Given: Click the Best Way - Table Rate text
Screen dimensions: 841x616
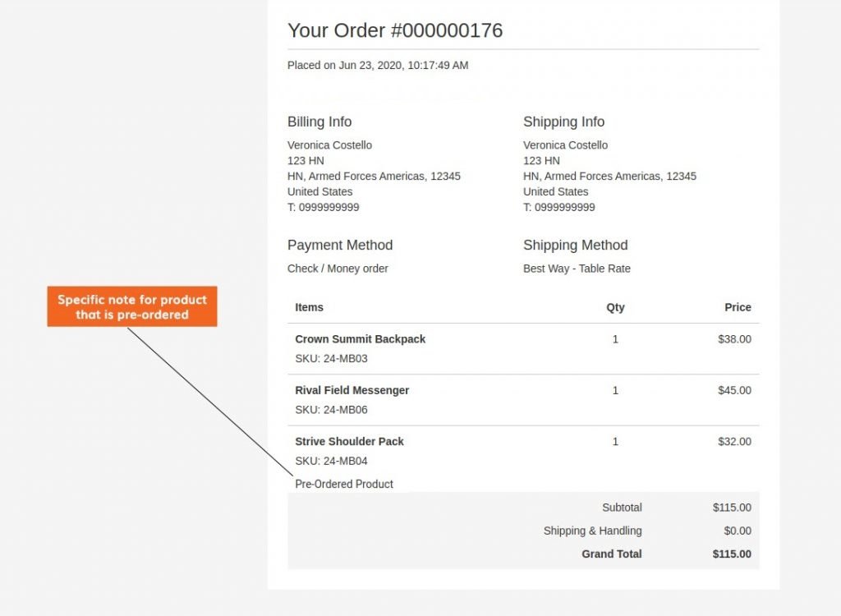Looking at the screenshot, I should pyautogui.click(x=577, y=269).
